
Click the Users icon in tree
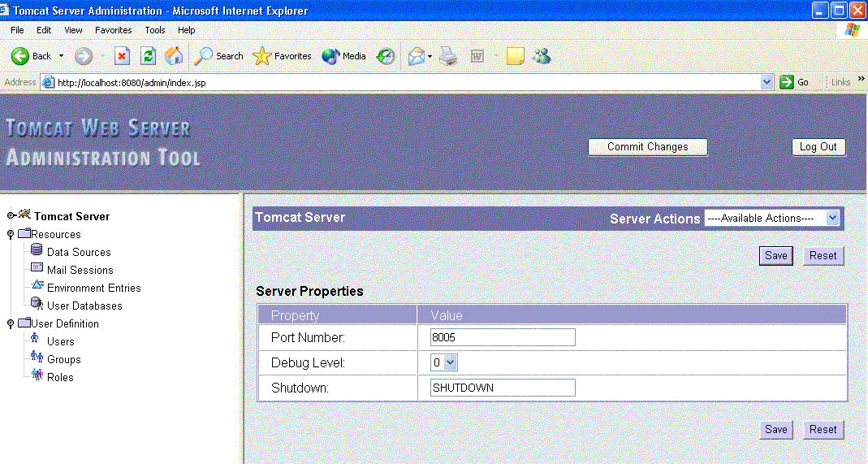point(36,340)
